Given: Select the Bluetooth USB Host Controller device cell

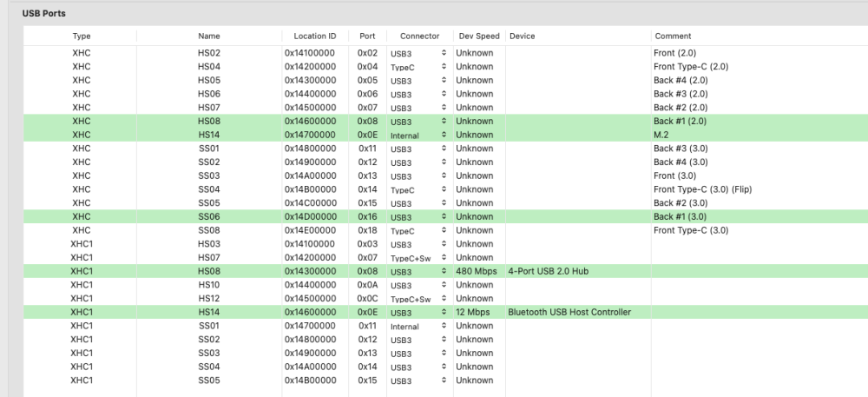Looking at the screenshot, I should [569, 312].
